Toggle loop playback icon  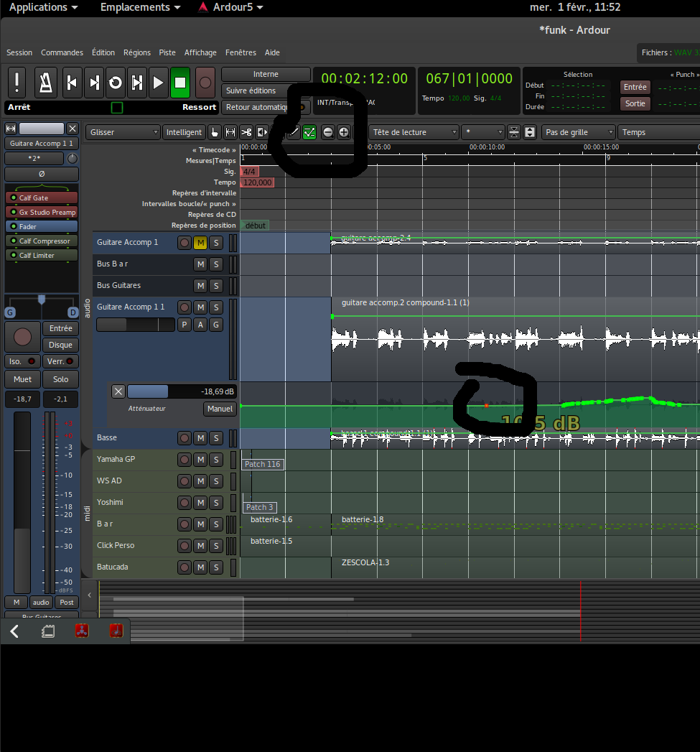coord(115,83)
